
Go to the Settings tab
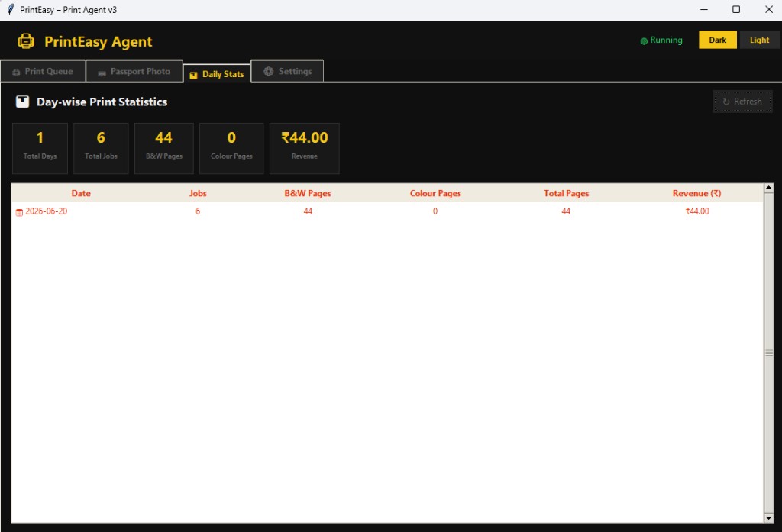pos(287,71)
